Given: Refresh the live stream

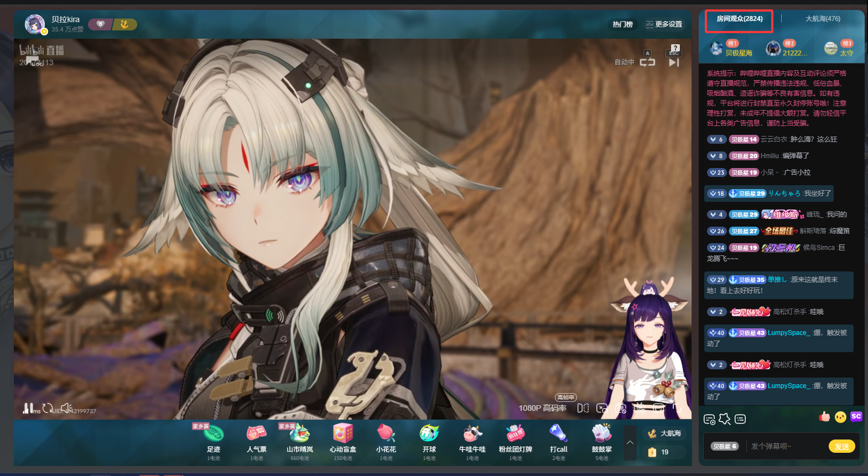Looking at the screenshot, I should (x=48, y=409).
